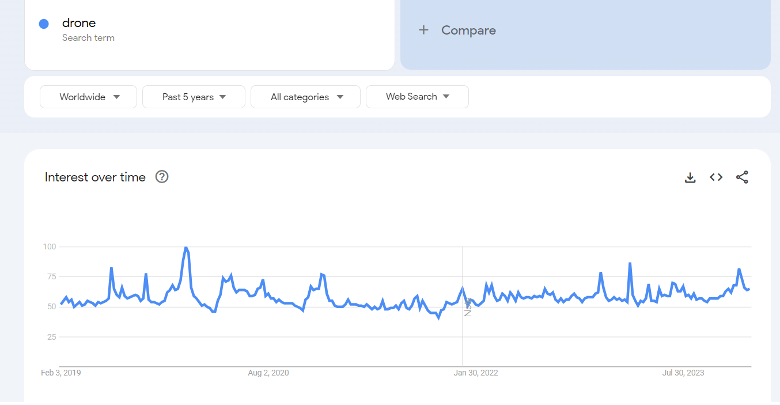Click the blue dot next to drone

click(44, 24)
